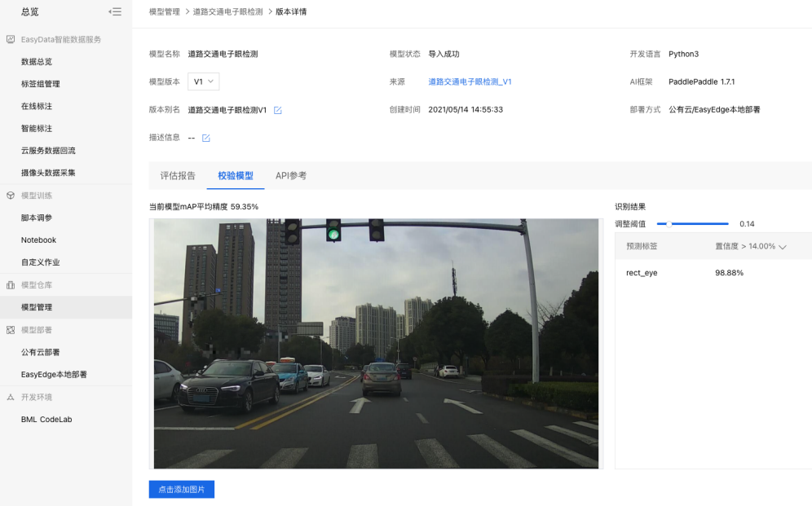
Task: Click the 模型部署 section icon
Action: tap(11, 330)
